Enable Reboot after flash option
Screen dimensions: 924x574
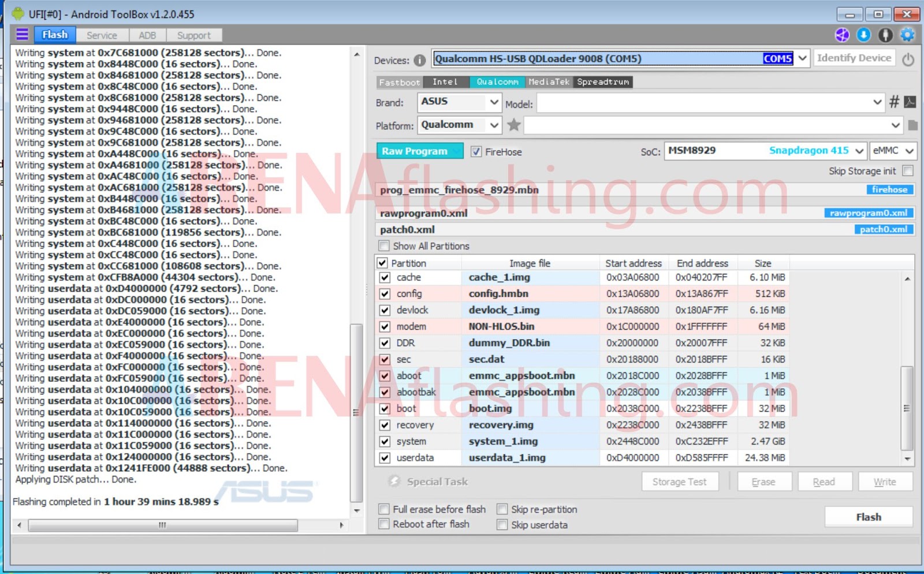tap(383, 524)
